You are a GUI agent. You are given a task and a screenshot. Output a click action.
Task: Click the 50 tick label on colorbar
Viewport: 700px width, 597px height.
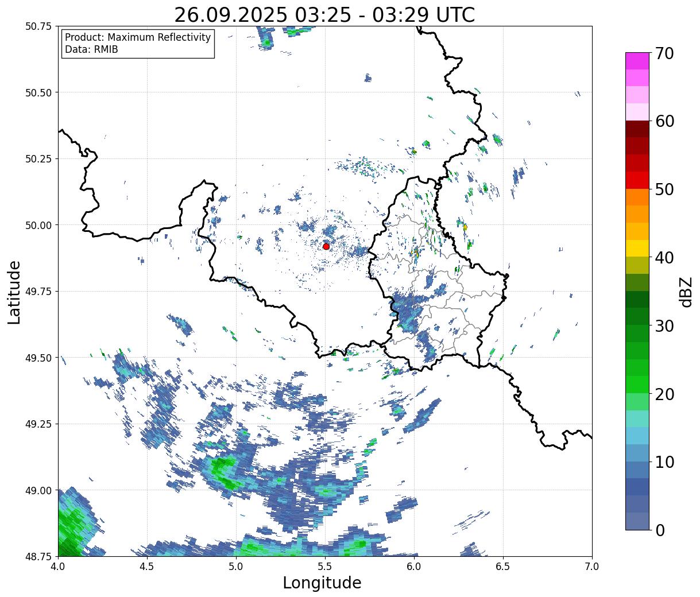coord(664,189)
